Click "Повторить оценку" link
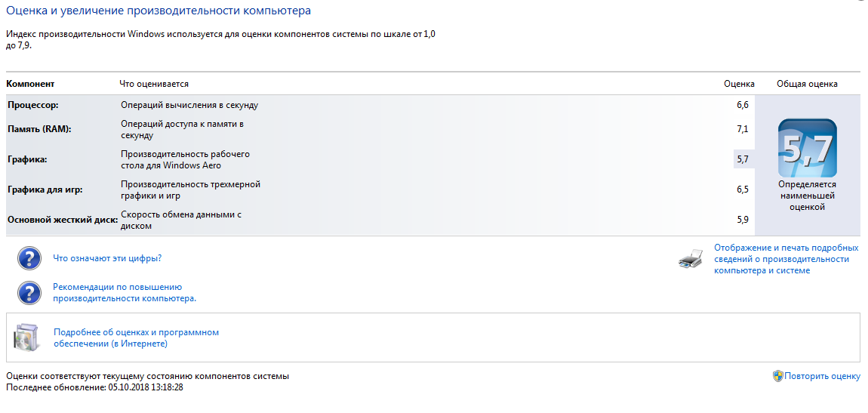Image resolution: width=868 pixels, height=413 pixels. [822, 376]
